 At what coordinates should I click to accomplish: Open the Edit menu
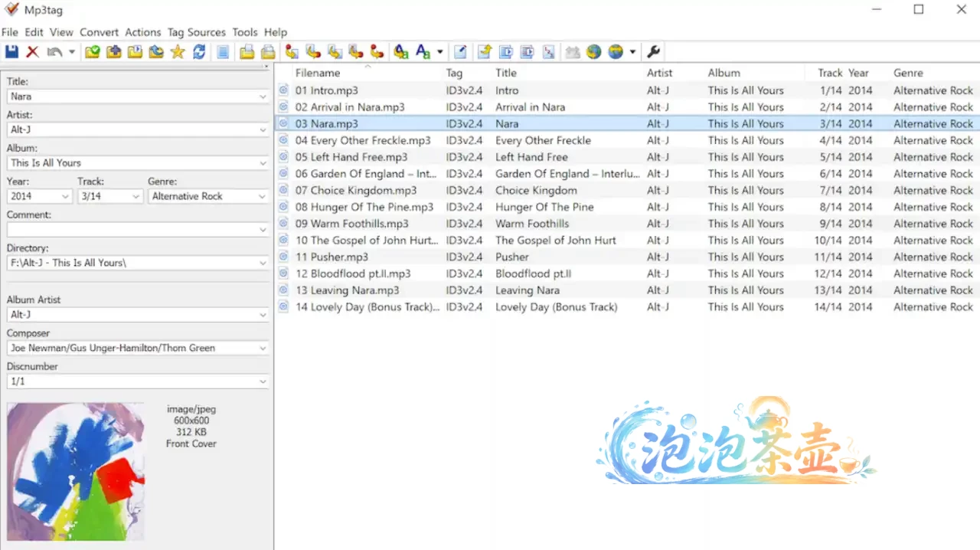point(34,32)
